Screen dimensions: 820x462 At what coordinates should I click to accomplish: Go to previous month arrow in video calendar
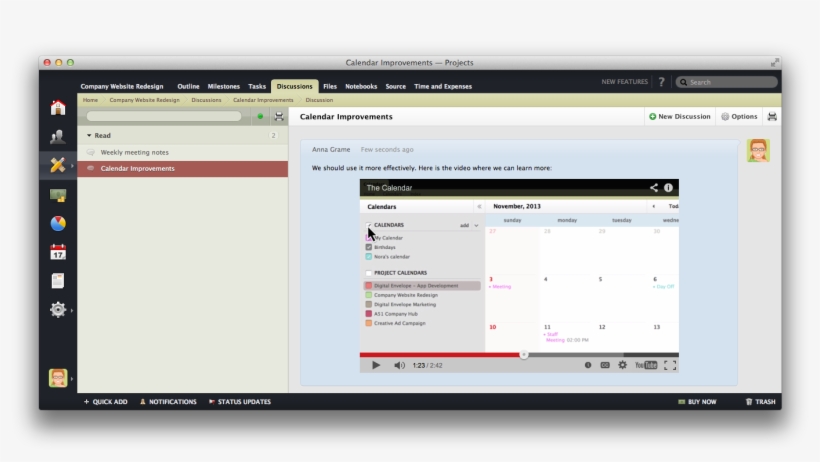[x=654, y=206]
